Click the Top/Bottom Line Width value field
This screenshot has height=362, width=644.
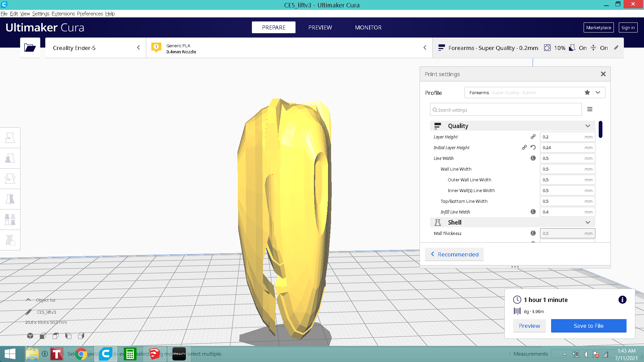coord(567,201)
